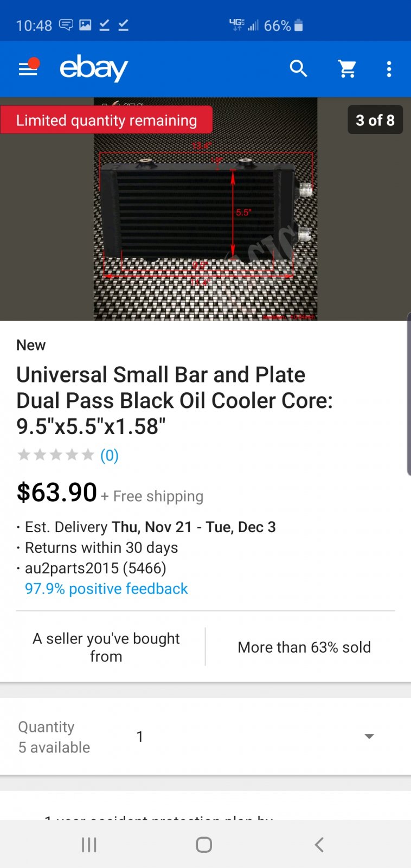Tap the eBay logo
The width and height of the screenshot is (411, 868).
pos(93,69)
